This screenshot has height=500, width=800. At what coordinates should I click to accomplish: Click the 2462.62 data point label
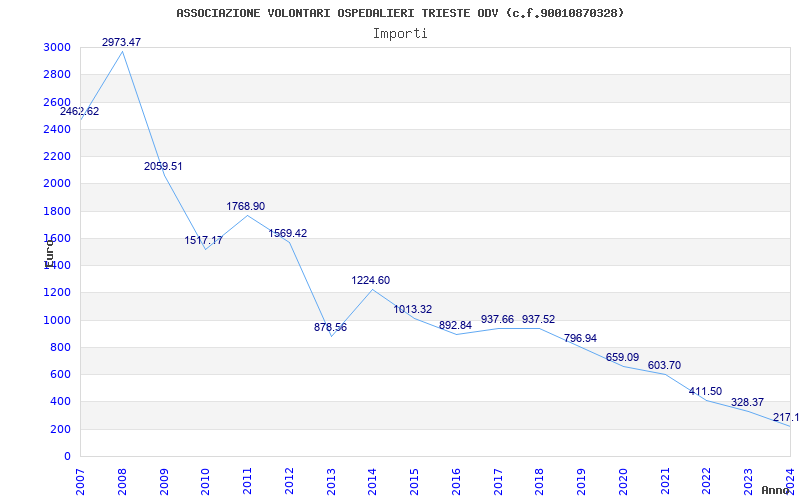79,111
